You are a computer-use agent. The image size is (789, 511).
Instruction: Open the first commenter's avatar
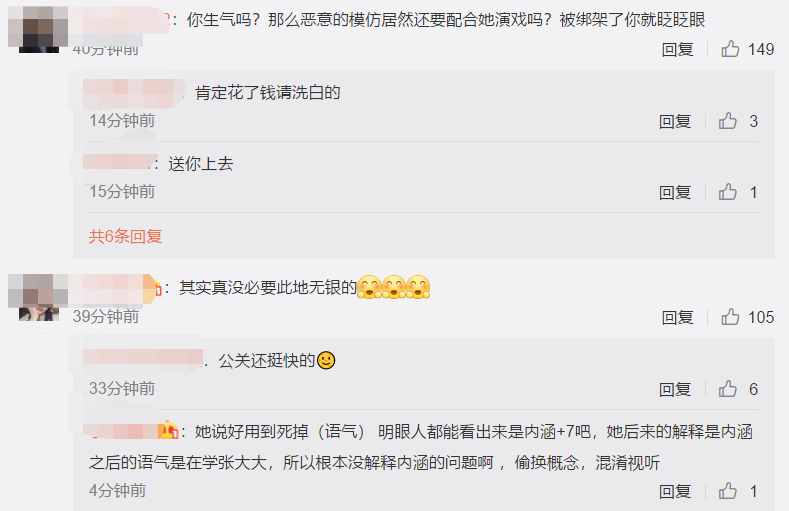pos(38,29)
